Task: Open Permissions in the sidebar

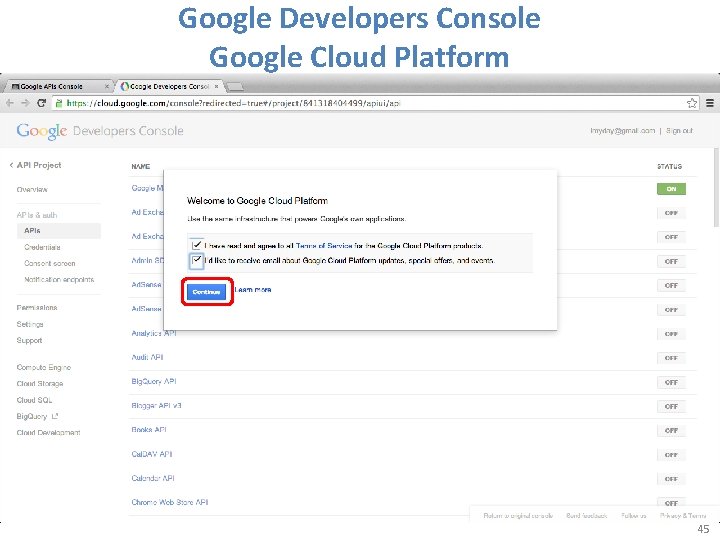Action: [37, 308]
